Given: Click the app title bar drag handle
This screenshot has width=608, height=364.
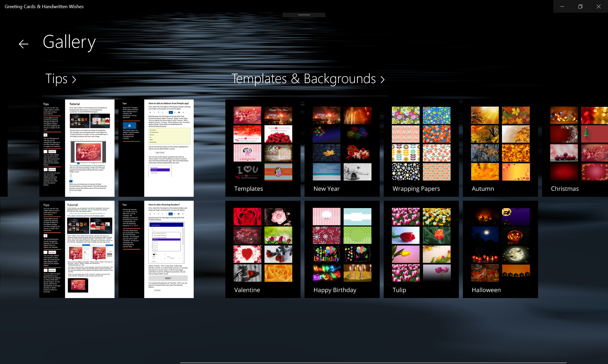Looking at the screenshot, I should coord(303,15).
